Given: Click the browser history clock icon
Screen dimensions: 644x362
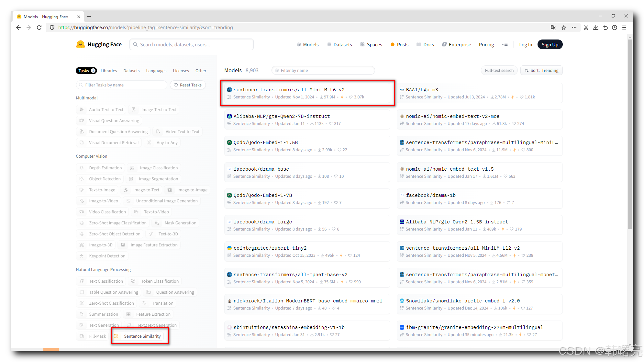Looking at the screenshot, I should tap(615, 28).
